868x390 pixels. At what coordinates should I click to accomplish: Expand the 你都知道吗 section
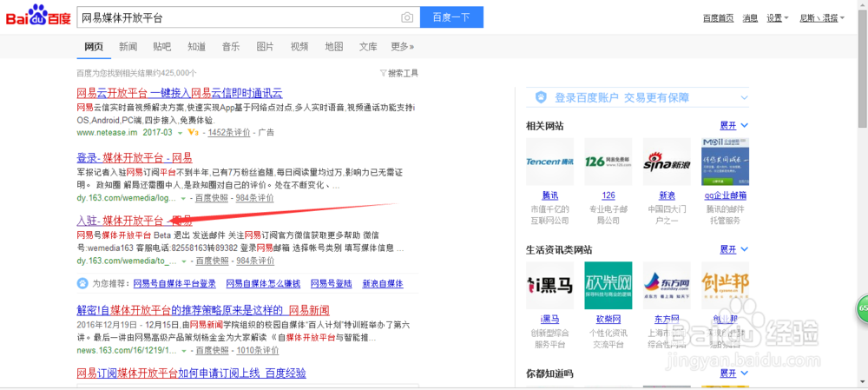pos(734,374)
